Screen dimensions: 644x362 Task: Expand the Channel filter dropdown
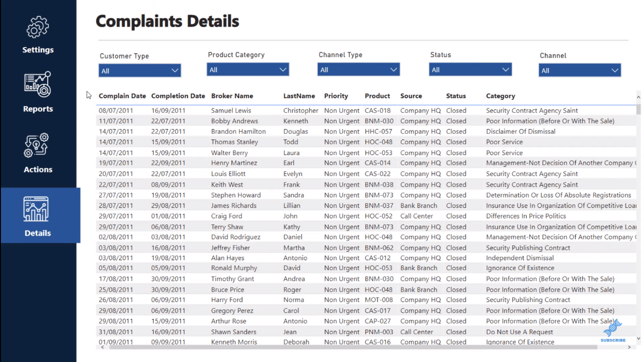579,71
